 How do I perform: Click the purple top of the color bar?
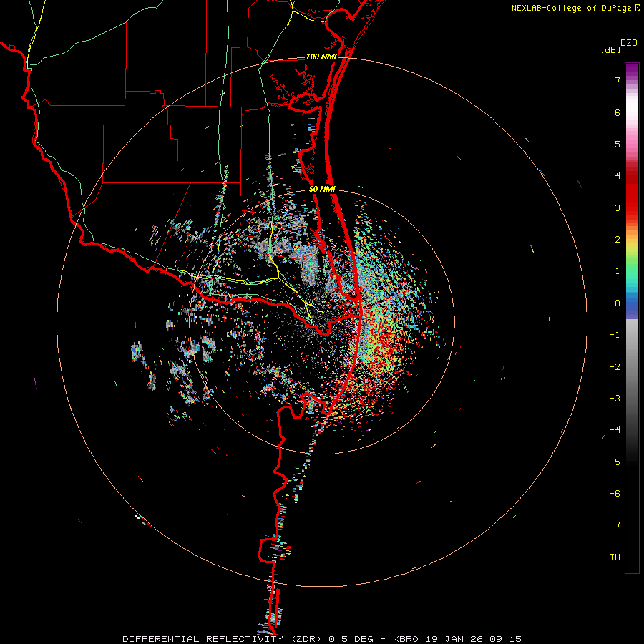coord(632,70)
